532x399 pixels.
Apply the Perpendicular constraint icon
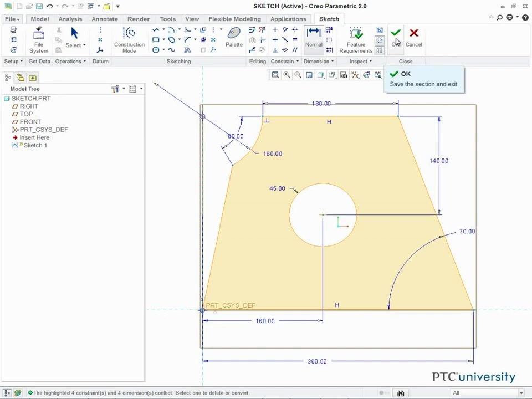tap(275, 50)
